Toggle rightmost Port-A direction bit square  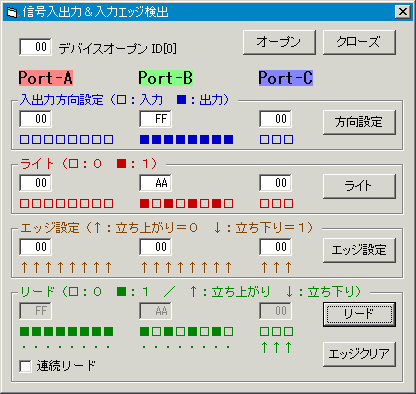click(x=108, y=139)
